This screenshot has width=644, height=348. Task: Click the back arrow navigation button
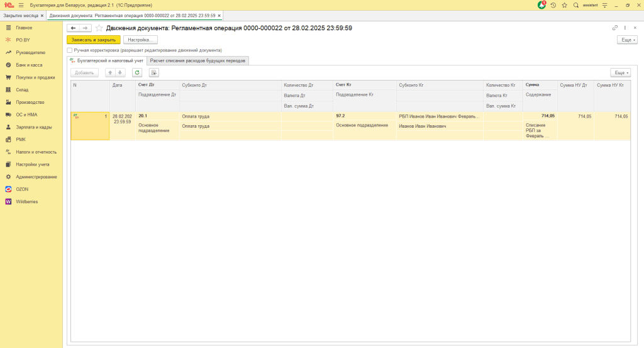coord(73,28)
